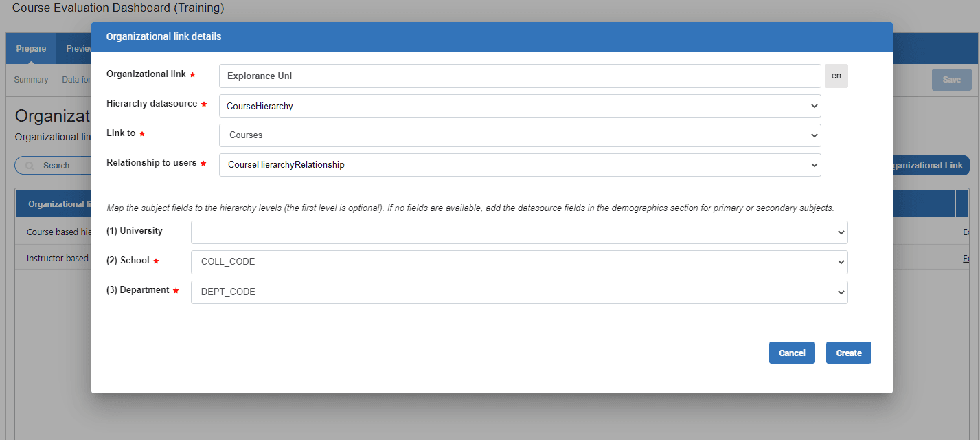This screenshot has width=980, height=440.
Task: Click the 'Organizational link details' dialog title
Action: point(163,36)
